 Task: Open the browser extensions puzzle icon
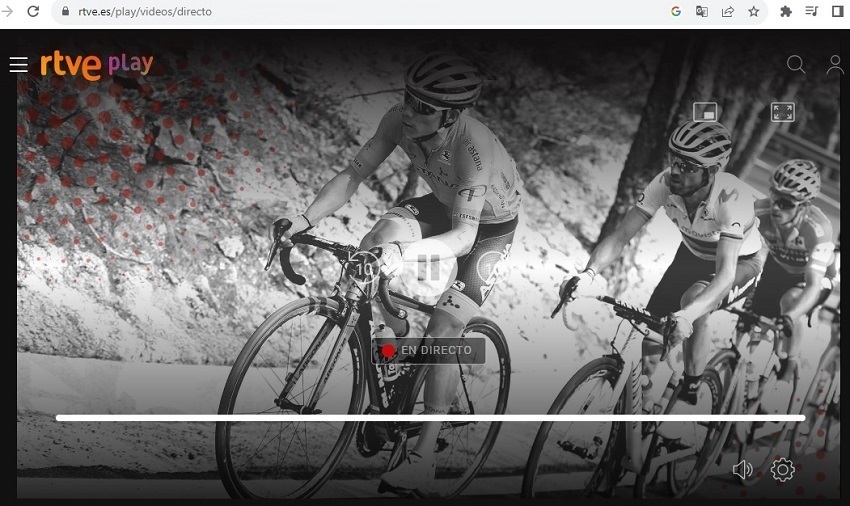[785, 12]
